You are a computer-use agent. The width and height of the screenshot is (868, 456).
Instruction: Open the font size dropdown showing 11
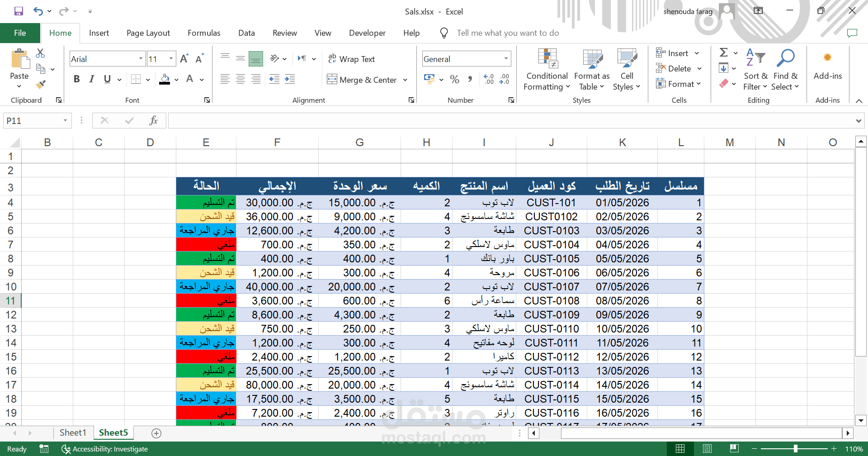pyautogui.click(x=171, y=59)
